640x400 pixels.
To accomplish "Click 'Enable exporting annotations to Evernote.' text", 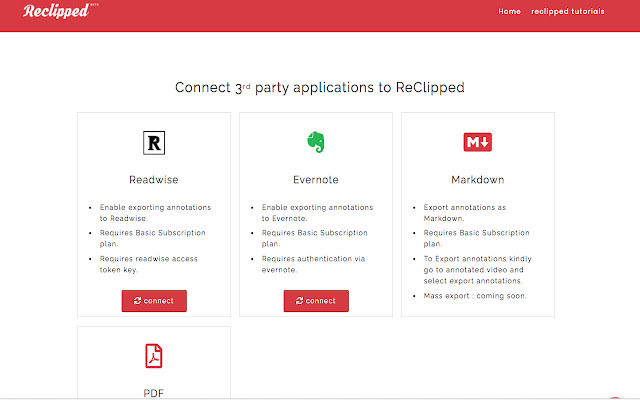I will pyautogui.click(x=318, y=213).
